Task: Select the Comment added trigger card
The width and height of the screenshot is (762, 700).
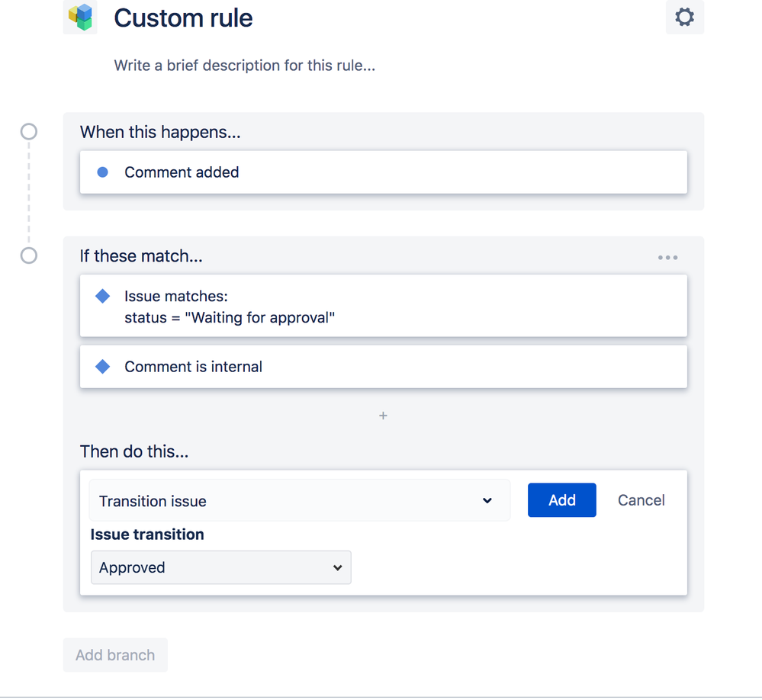Action: click(383, 172)
